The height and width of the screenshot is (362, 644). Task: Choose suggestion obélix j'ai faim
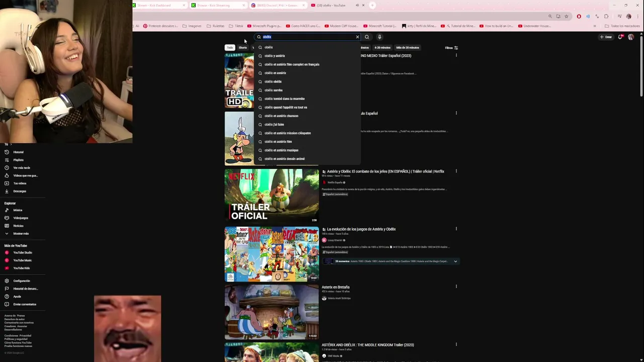click(307, 124)
